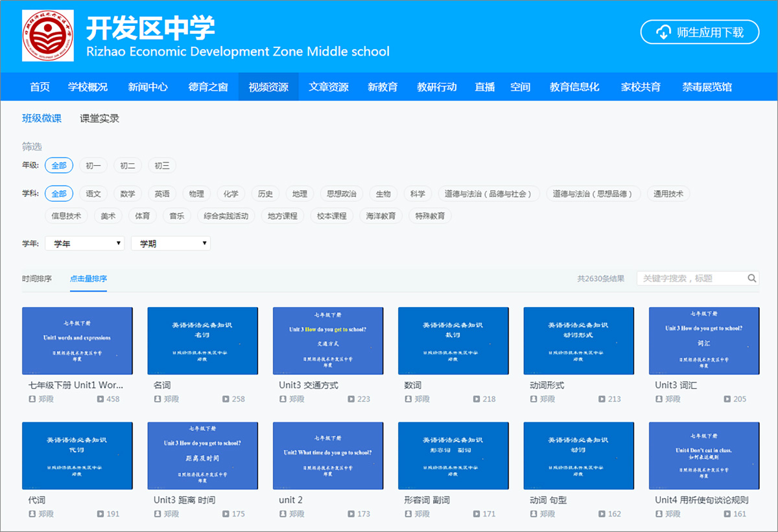Screen dimensions: 778x532
Task: Open 文章资源 in the navigation bar
Action: coord(329,87)
